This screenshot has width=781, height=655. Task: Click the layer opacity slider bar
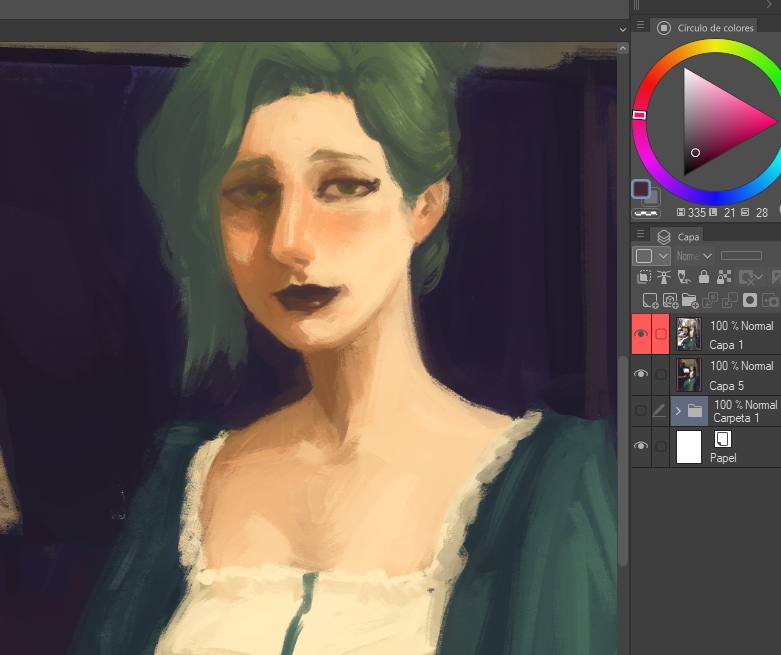point(741,256)
